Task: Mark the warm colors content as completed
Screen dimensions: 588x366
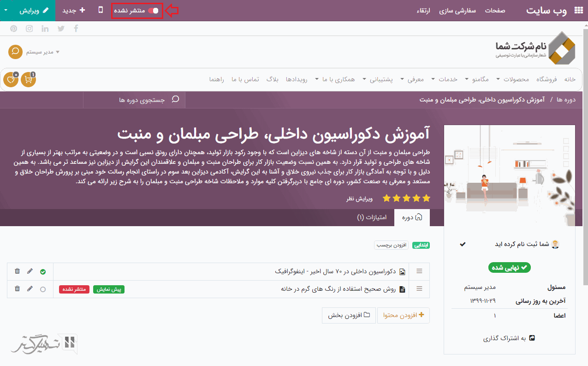Action: [43, 289]
